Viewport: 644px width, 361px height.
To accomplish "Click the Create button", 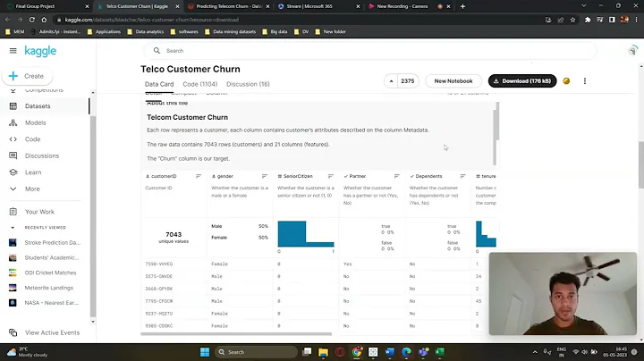I will (28, 76).
